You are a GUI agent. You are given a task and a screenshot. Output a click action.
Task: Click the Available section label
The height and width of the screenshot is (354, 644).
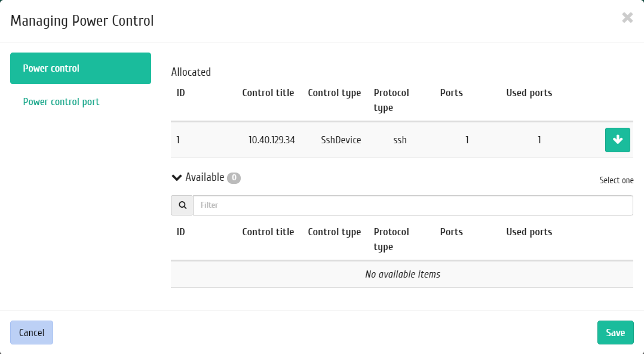(204, 177)
